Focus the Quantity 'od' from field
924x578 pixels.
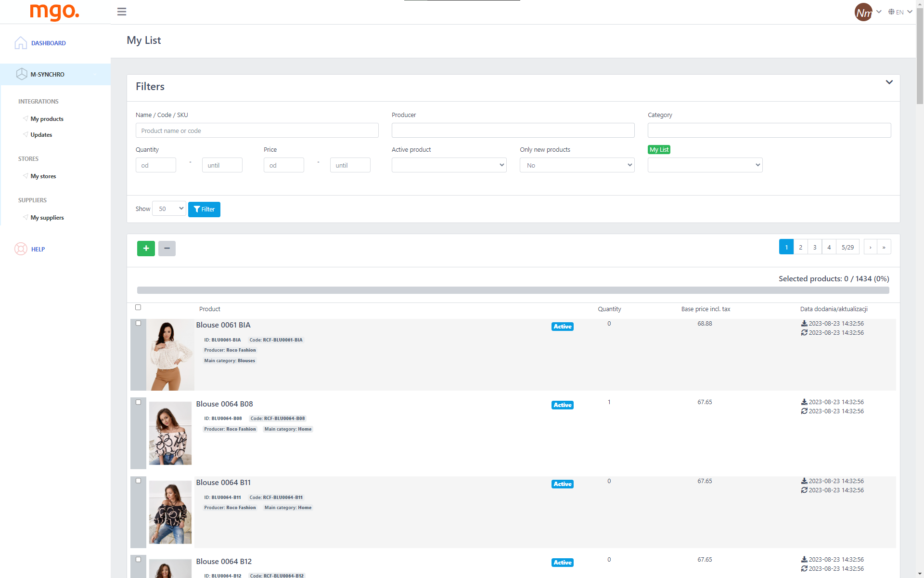pyautogui.click(x=156, y=165)
